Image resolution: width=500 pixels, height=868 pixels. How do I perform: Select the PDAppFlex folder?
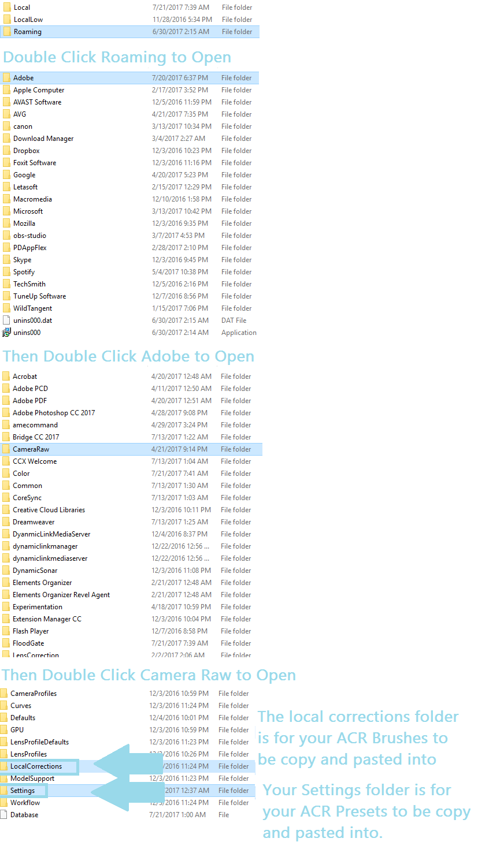tap(30, 248)
